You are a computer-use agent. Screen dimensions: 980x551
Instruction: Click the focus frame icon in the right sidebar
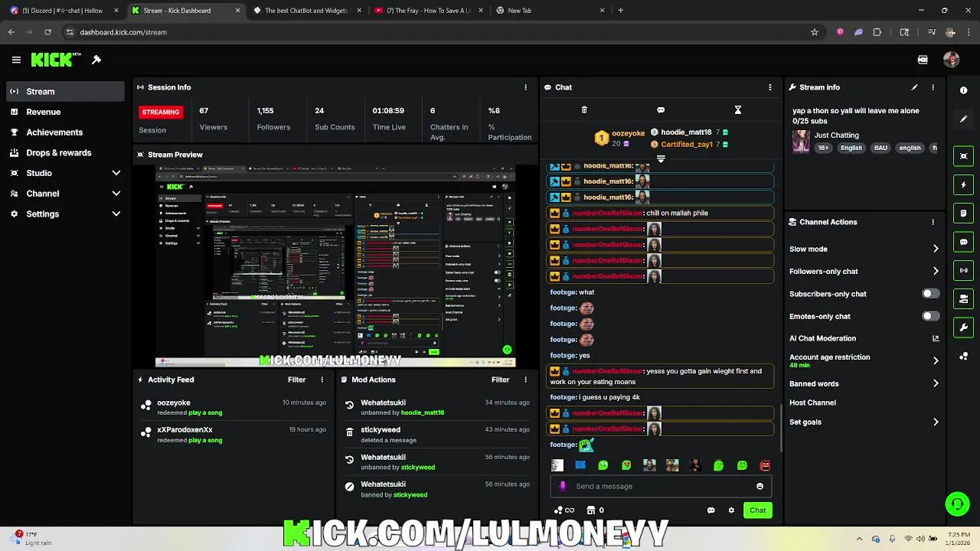(x=963, y=156)
